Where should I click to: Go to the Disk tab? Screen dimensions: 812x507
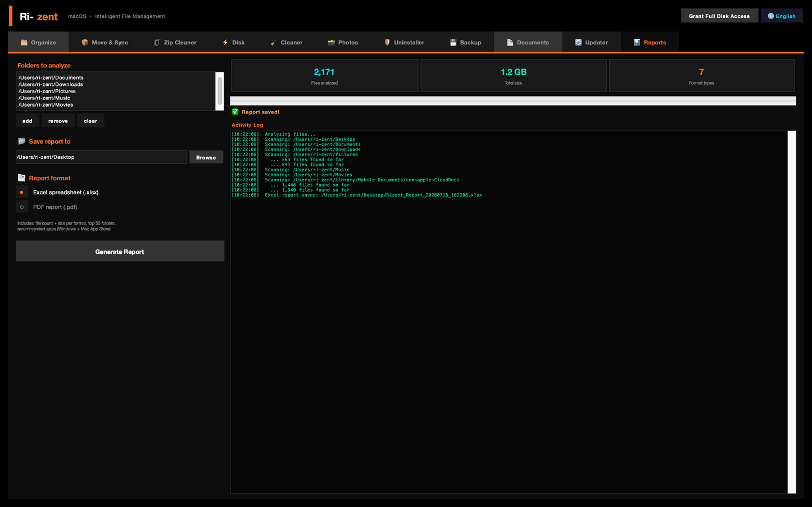pyautogui.click(x=233, y=42)
